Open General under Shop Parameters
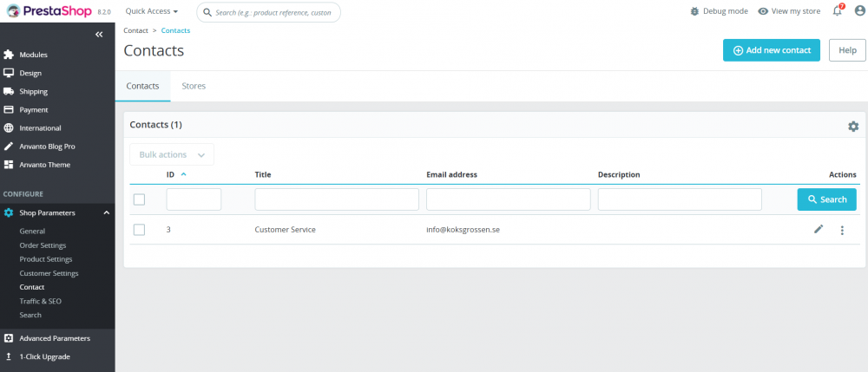Screen dimensions: 868x372 (32, 231)
